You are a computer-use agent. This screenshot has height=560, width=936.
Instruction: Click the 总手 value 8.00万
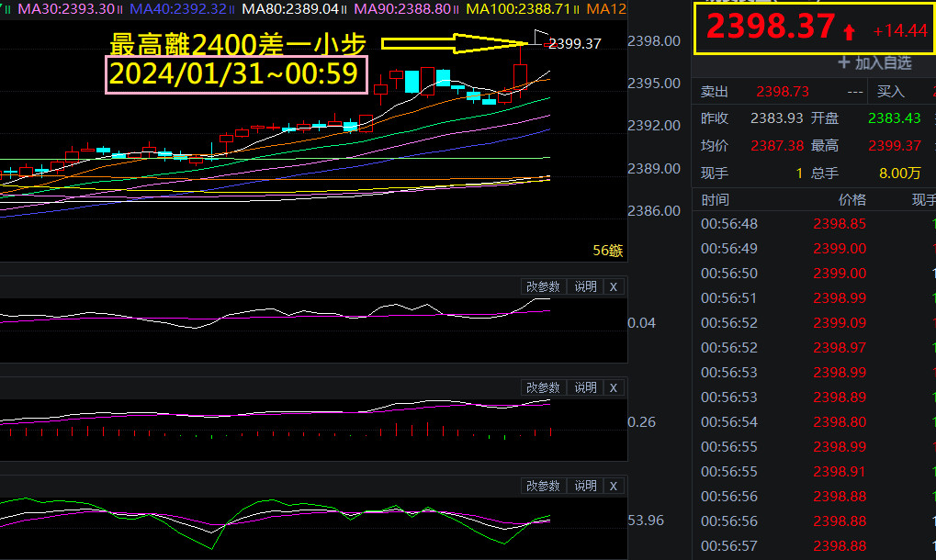point(899,173)
